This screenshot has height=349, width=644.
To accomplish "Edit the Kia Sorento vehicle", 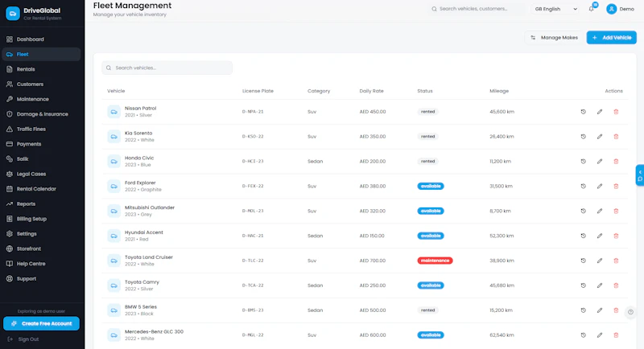I will click(x=600, y=137).
